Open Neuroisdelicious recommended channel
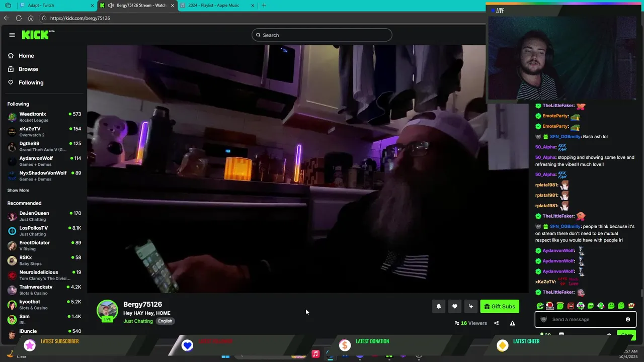The image size is (644, 362). 44,275
